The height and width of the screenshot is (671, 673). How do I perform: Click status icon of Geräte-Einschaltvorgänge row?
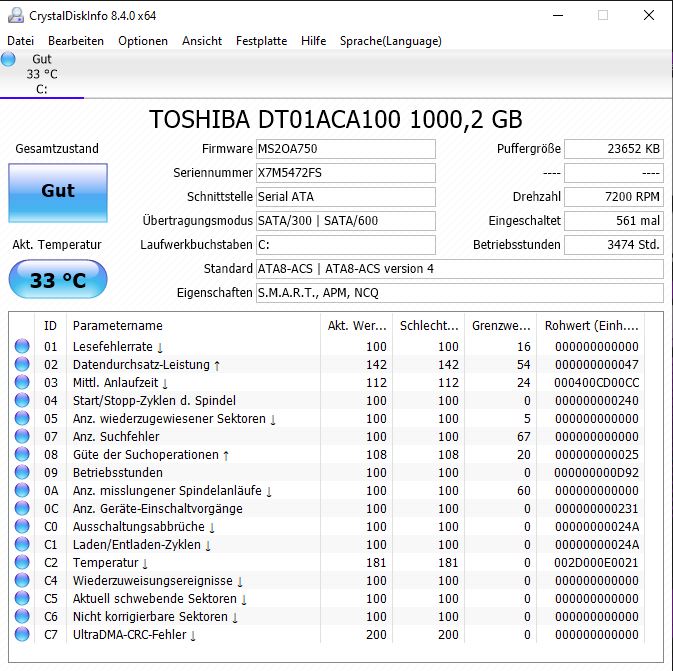pyautogui.click(x=22, y=508)
